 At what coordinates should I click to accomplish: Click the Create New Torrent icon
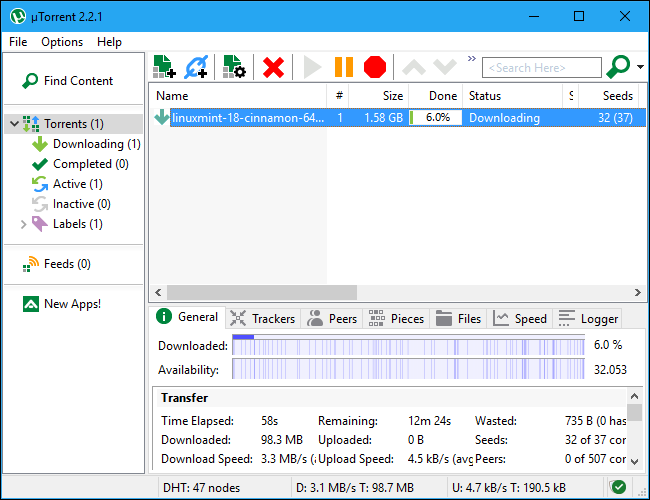[x=234, y=67]
